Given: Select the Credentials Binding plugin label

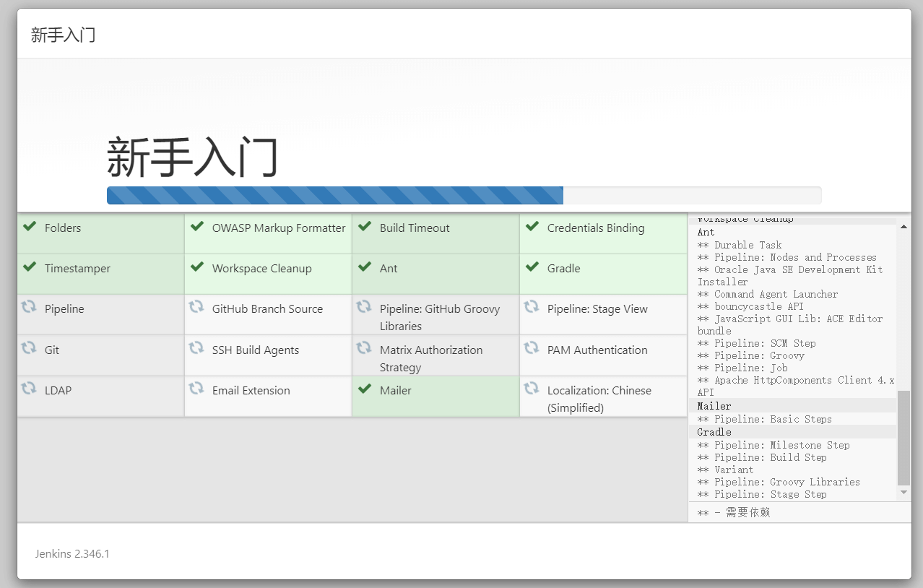Looking at the screenshot, I should pyautogui.click(x=596, y=228).
